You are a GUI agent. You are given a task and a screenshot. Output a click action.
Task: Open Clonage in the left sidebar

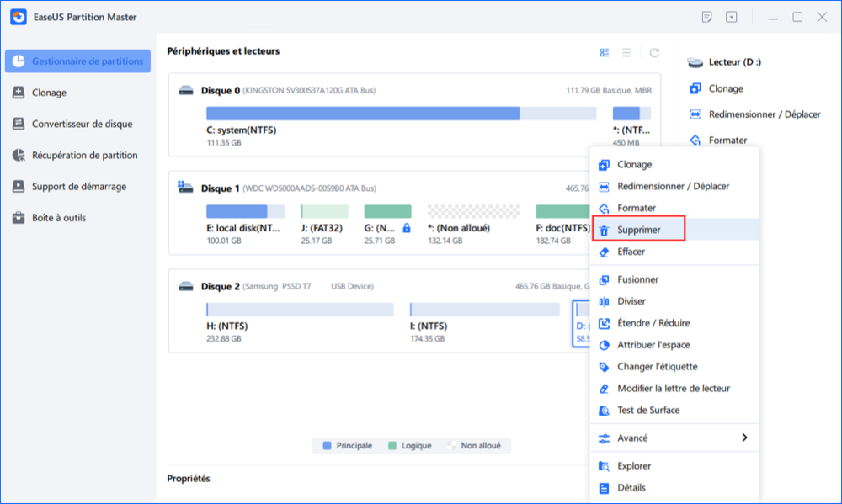(x=49, y=93)
